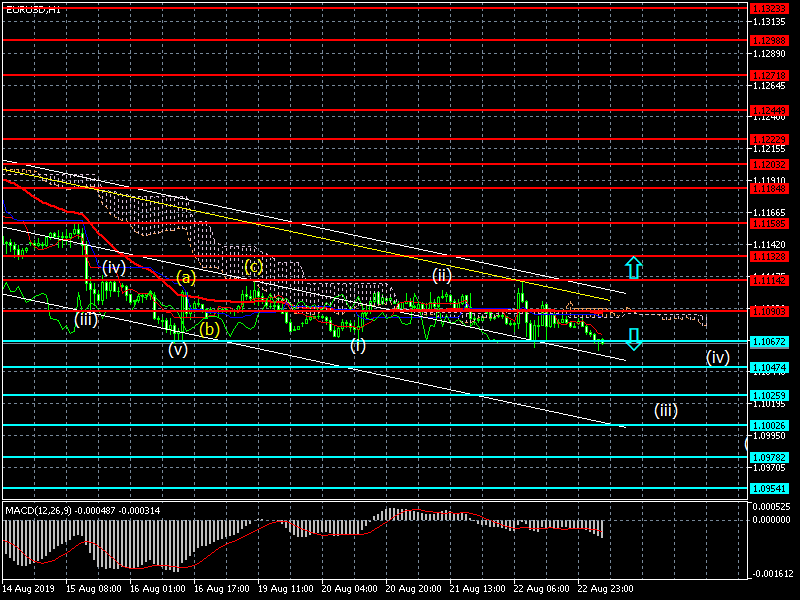Click the projected (iii) label on right

click(x=666, y=409)
